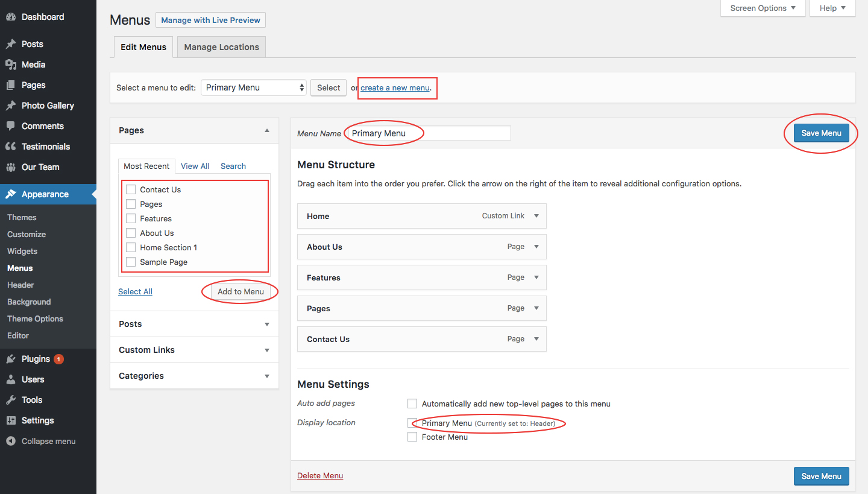
Task: Click the Testimonials quote icon
Action: (11, 147)
